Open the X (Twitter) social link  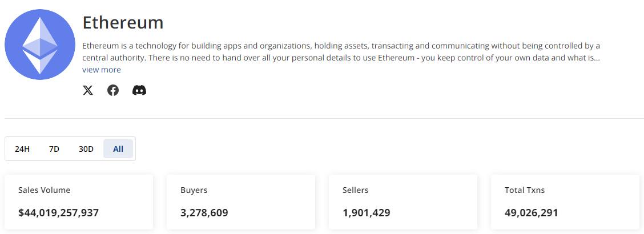(88, 90)
